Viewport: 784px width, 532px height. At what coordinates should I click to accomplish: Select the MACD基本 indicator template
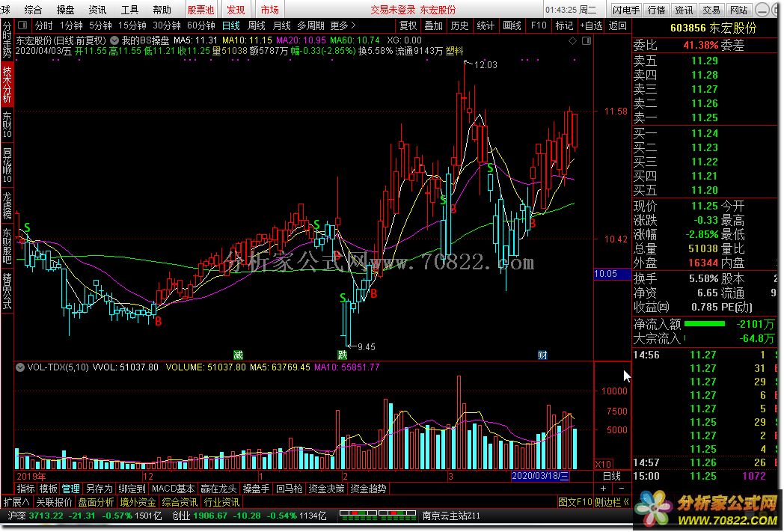click(173, 489)
